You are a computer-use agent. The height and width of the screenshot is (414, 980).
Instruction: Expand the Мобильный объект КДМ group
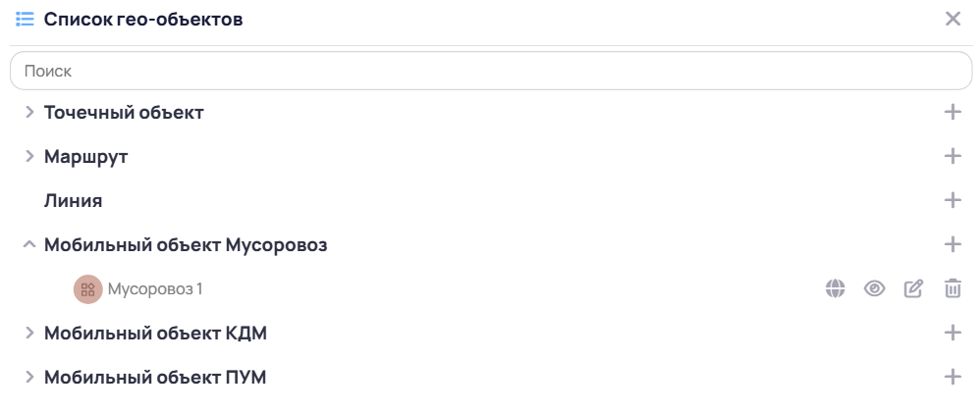tap(28, 333)
